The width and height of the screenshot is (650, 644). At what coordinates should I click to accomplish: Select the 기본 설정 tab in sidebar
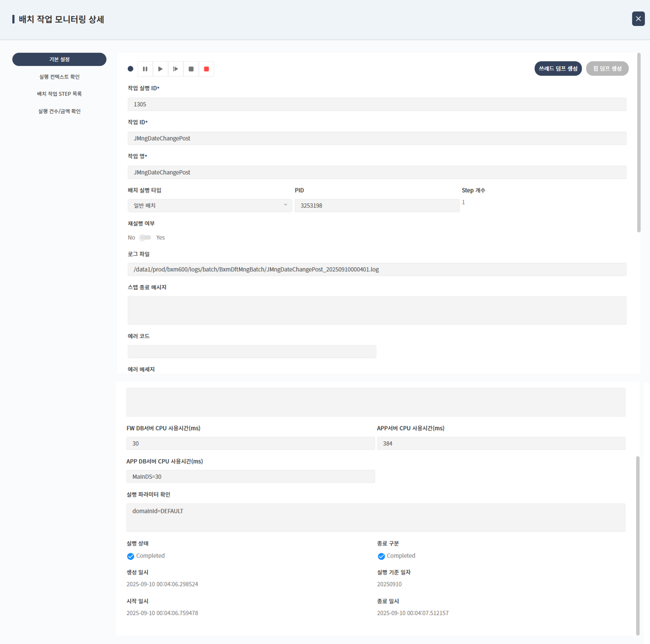(x=59, y=60)
